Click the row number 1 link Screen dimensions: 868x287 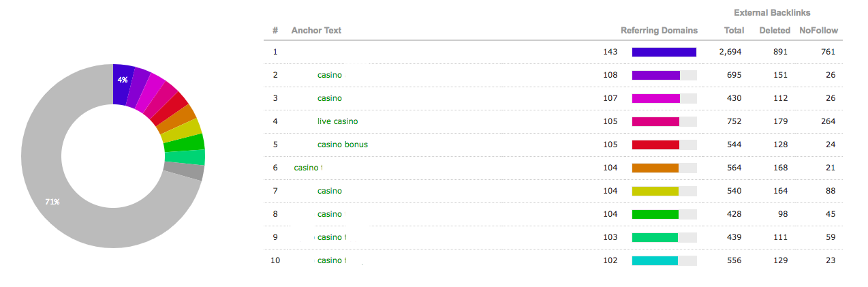pos(275,52)
